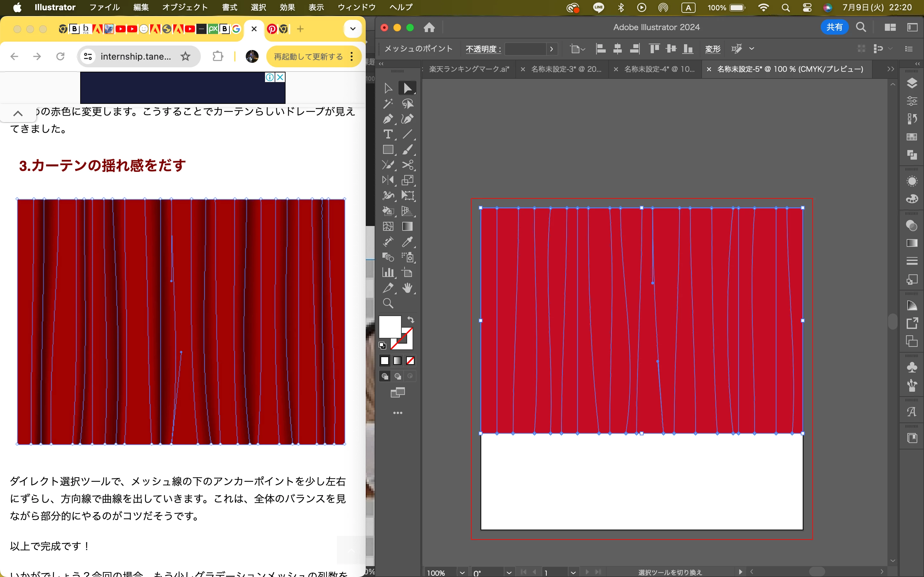Select the Eyedropper tool
The image size is (924, 577).
[x=407, y=242]
